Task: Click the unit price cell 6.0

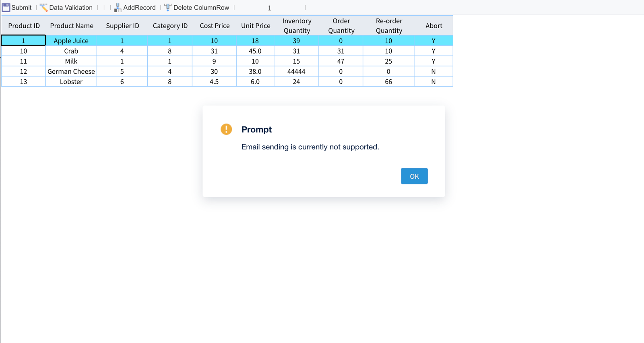Action: (255, 82)
